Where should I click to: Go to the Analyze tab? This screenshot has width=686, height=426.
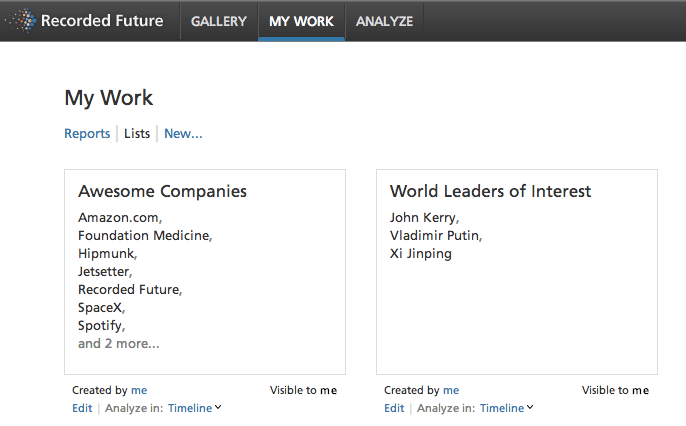click(x=384, y=21)
